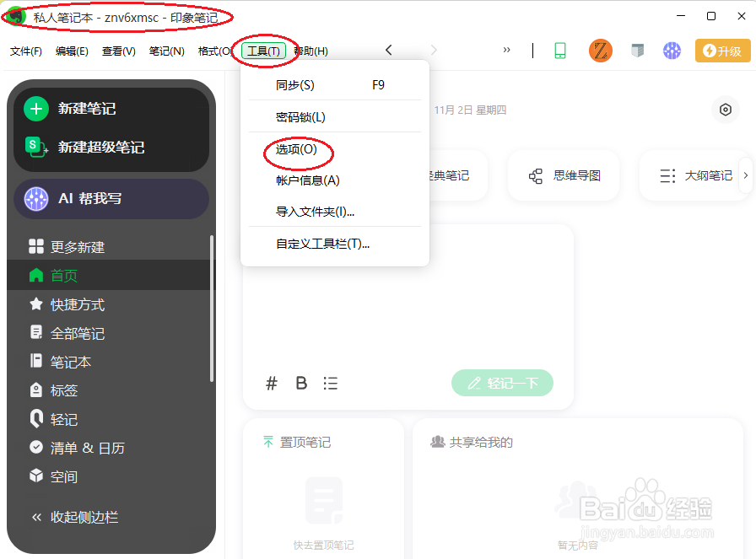Insert hashtag tag in quick memo

click(x=272, y=384)
